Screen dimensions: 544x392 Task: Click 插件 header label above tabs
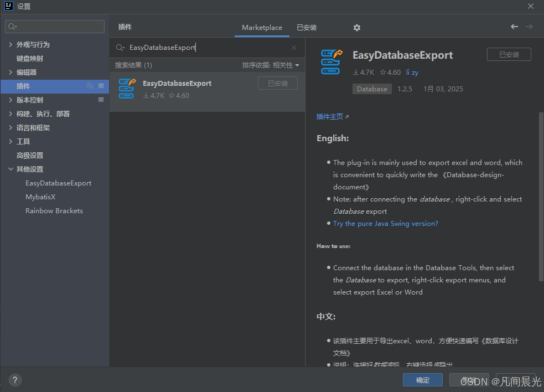(125, 27)
